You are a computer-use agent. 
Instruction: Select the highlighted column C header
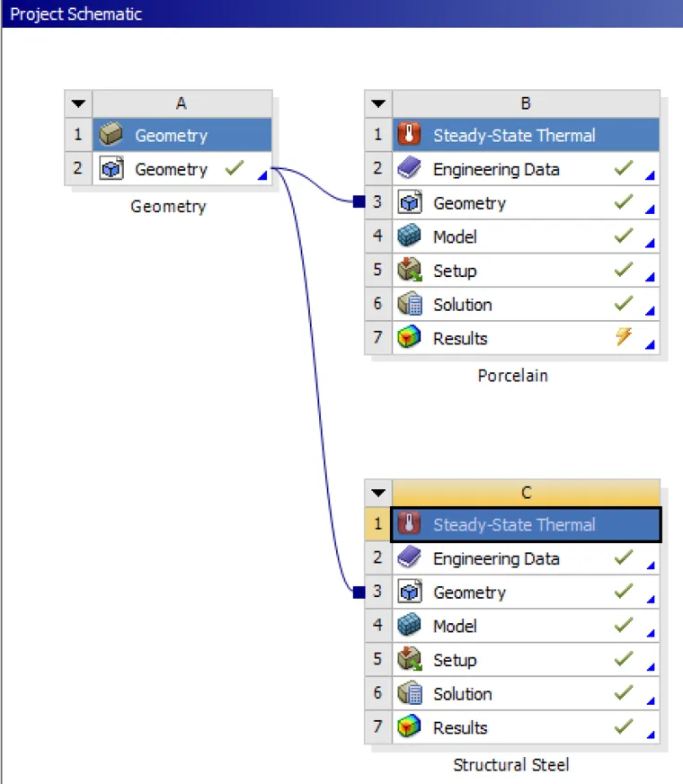click(526, 493)
